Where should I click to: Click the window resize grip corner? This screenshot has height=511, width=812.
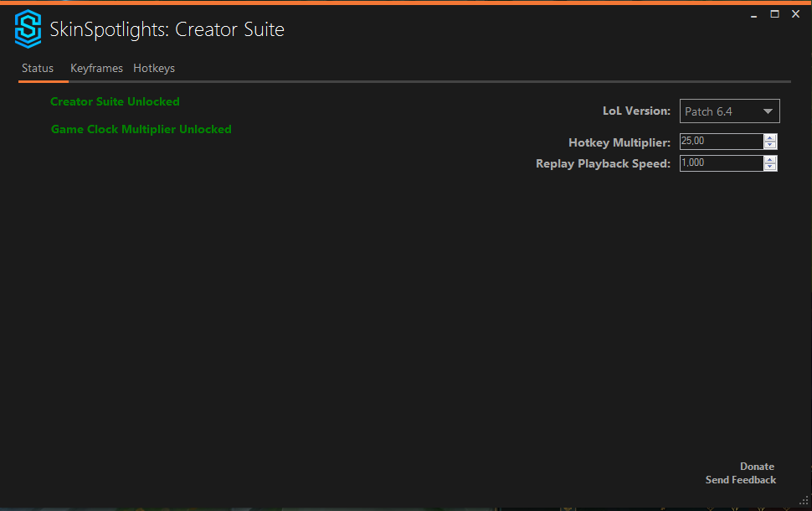click(804, 501)
